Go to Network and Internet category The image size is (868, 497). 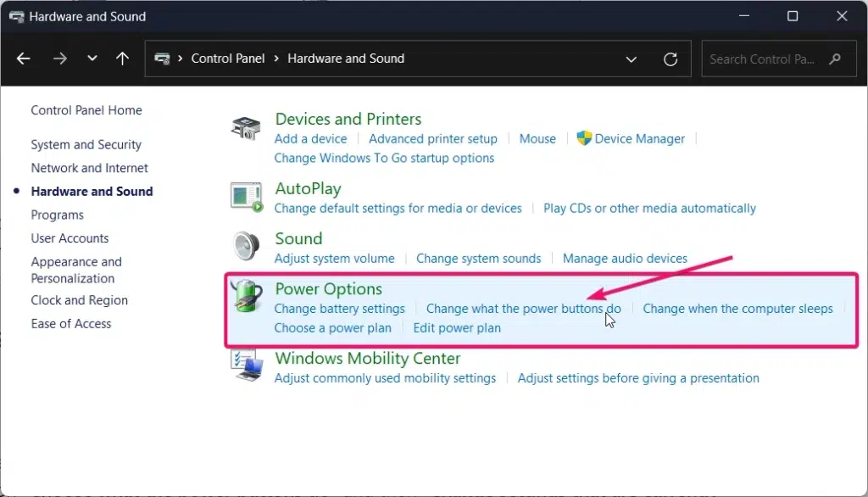(89, 168)
